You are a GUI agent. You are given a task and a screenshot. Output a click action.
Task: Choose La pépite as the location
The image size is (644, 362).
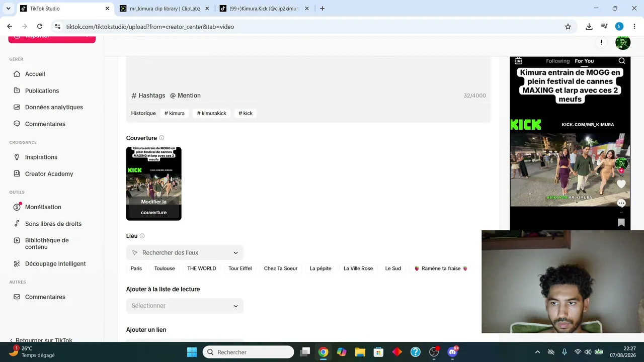coord(320,268)
